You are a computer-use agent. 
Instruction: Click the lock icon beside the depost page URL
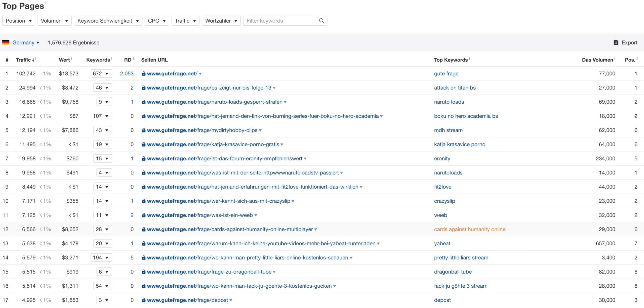pyautogui.click(x=144, y=300)
